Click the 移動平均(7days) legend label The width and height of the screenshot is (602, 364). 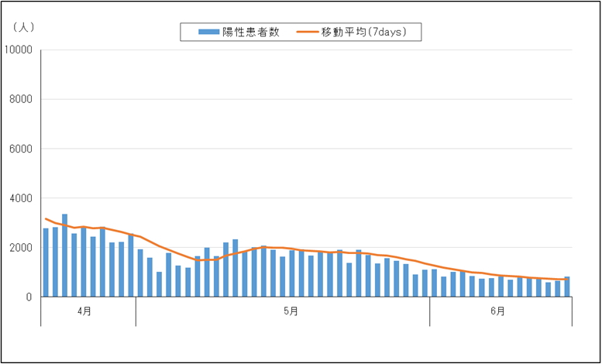pos(364,33)
